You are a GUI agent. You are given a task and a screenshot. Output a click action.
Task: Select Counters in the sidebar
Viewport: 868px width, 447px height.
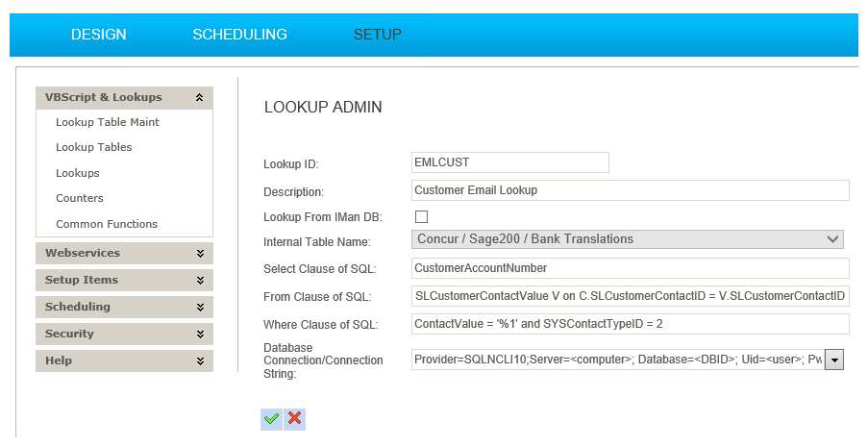click(x=80, y=198)
